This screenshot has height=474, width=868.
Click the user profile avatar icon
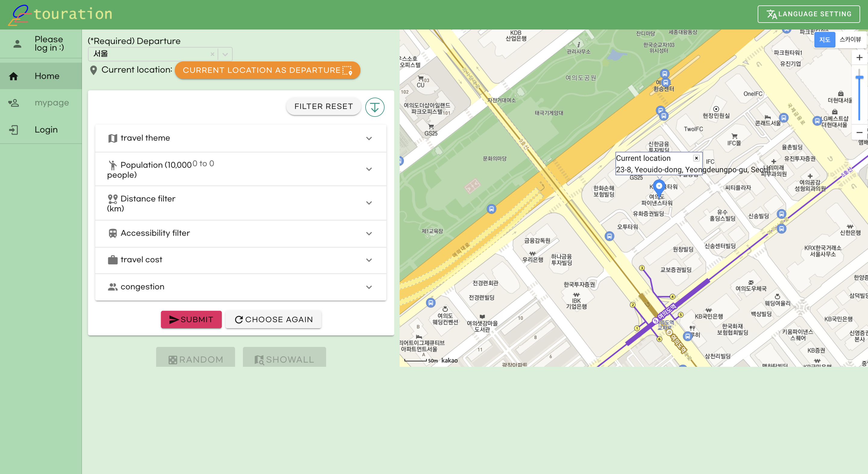coord(17,44)
